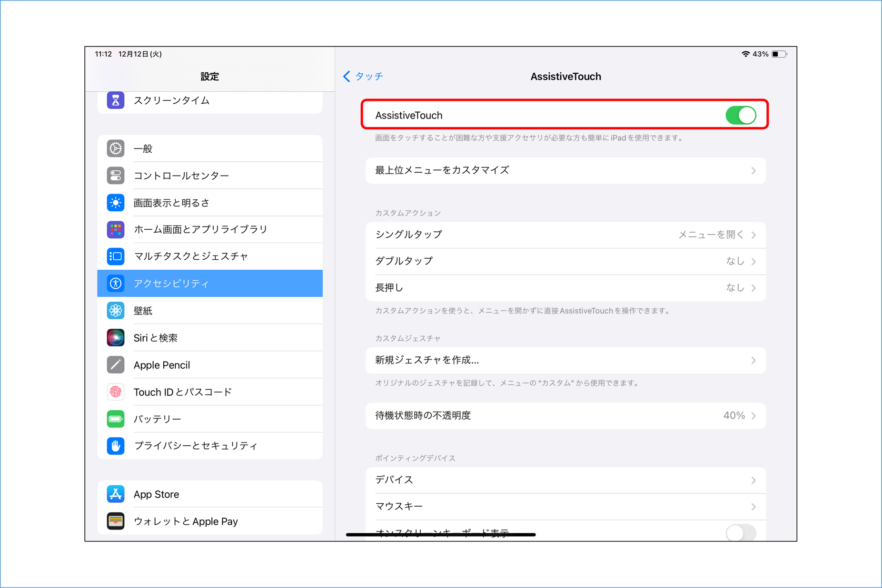This screenshot has height=588, width=882.
Task: Expand シングルタップ row chevron
Action: tap(753, 235)
